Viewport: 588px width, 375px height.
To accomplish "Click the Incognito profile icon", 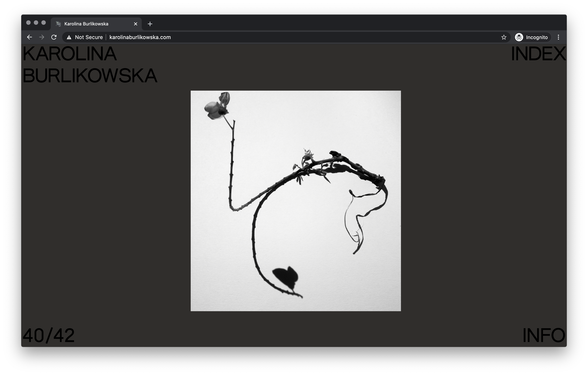I will [519, 37].
